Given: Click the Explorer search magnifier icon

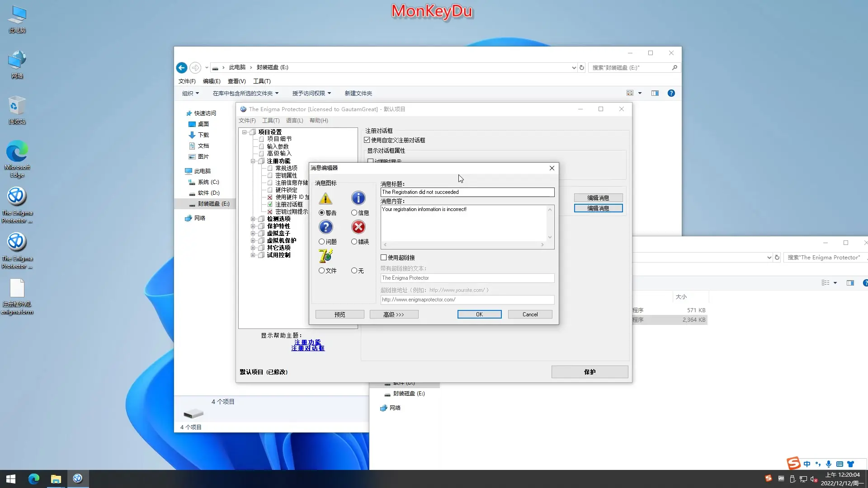Looking at the screenshot, I should pos(675,68).
